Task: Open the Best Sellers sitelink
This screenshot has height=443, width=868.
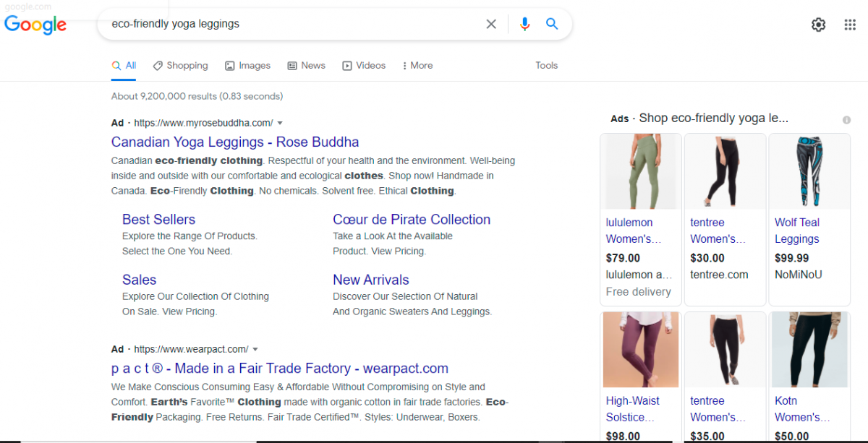Action: (158, 219)
